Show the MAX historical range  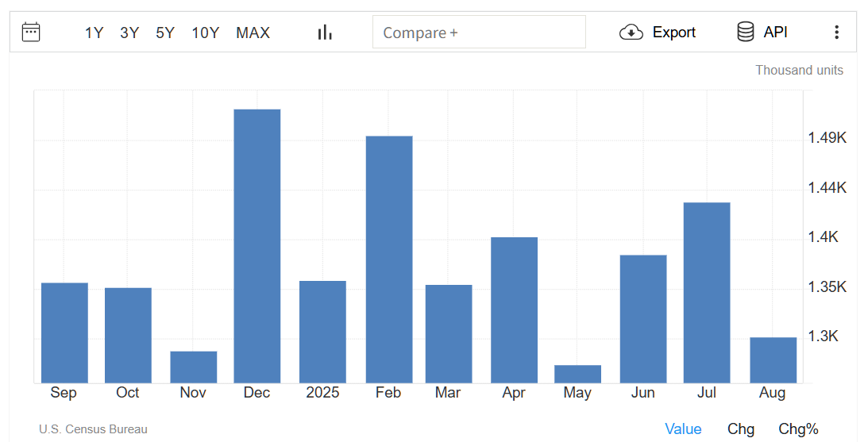coord(253,33)
